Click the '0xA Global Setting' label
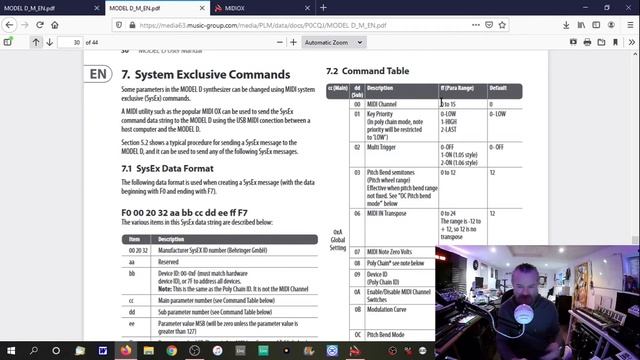 (338, 240)
